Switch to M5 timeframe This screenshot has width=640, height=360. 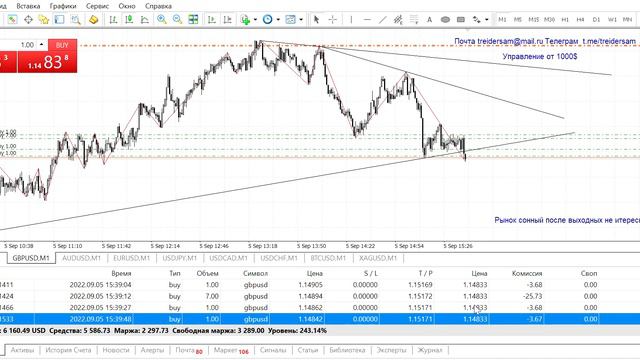518,19
